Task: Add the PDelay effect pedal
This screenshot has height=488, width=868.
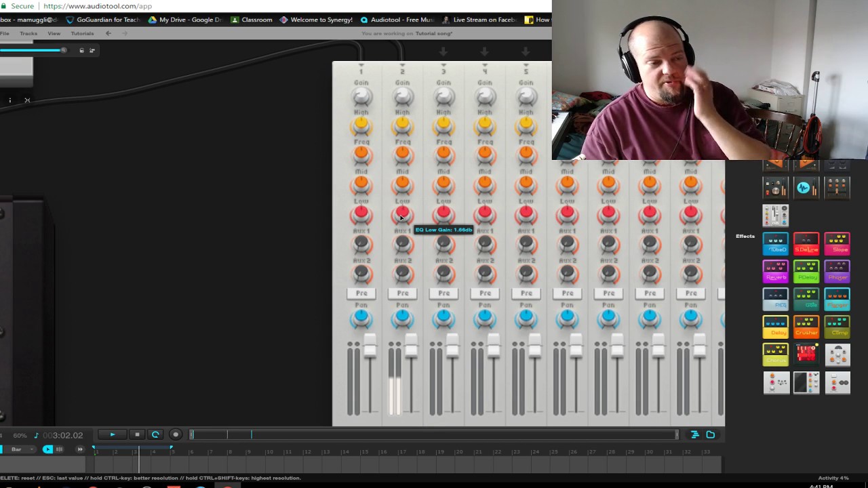Action: [x=806, y=271]
